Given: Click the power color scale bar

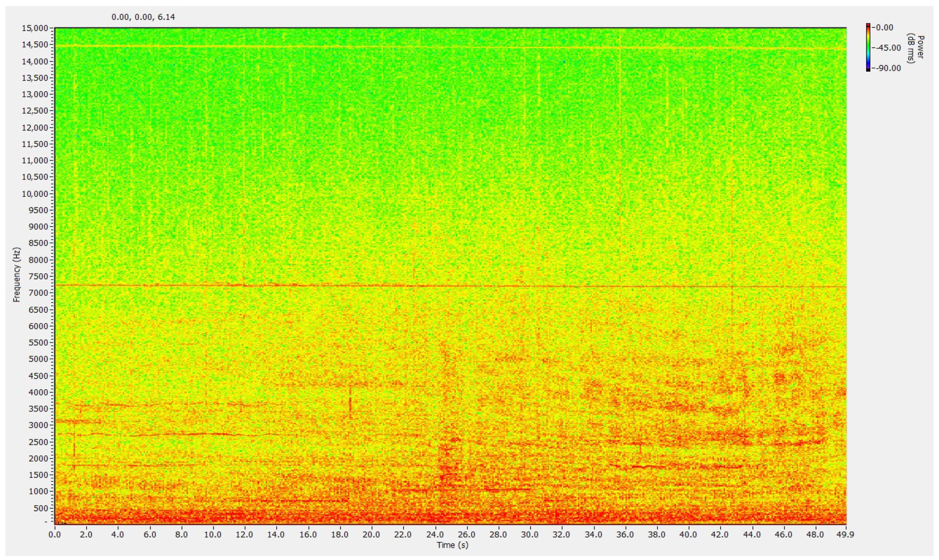Looking at the screenshot, I should [x=868, y=47].
